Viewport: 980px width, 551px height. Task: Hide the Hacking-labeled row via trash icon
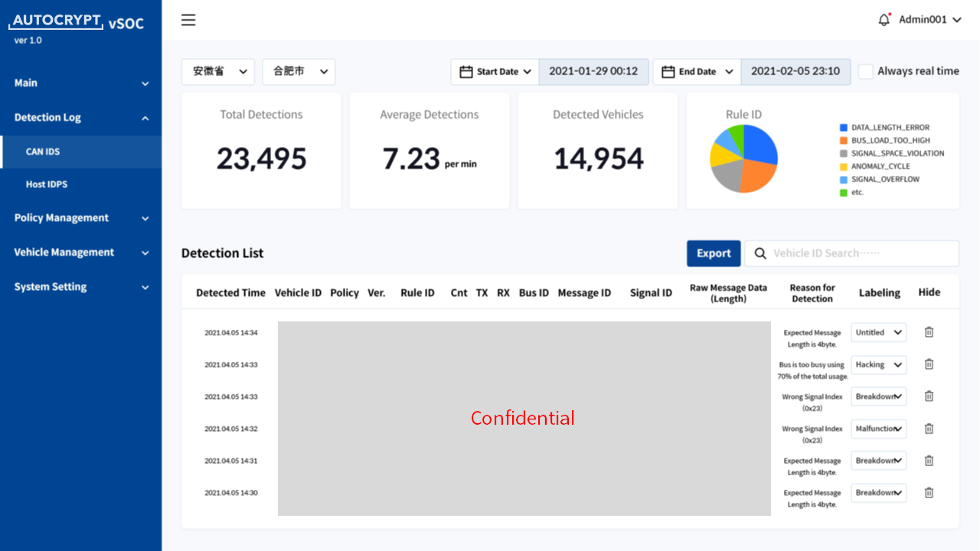pyautogui.click(x=929, y=364)
